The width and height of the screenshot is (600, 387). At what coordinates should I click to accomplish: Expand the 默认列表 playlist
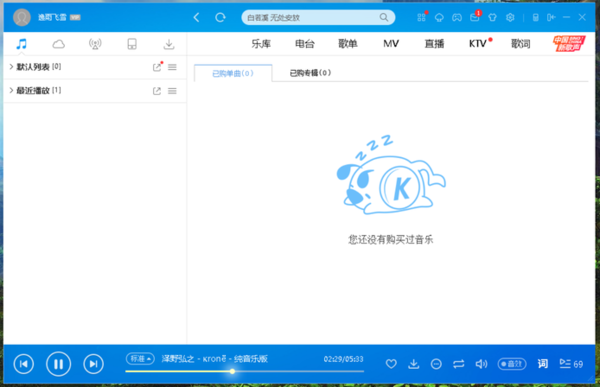(11, 67)
